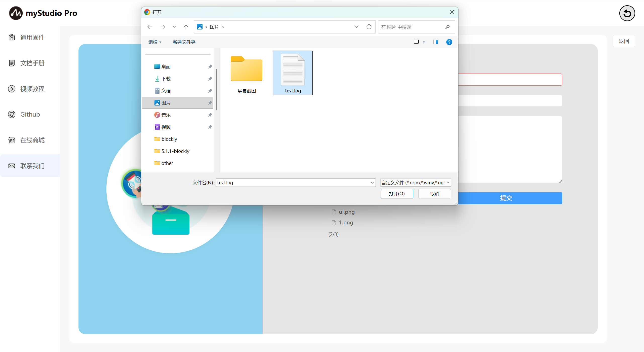Go up one folder level

coord(186,27)
